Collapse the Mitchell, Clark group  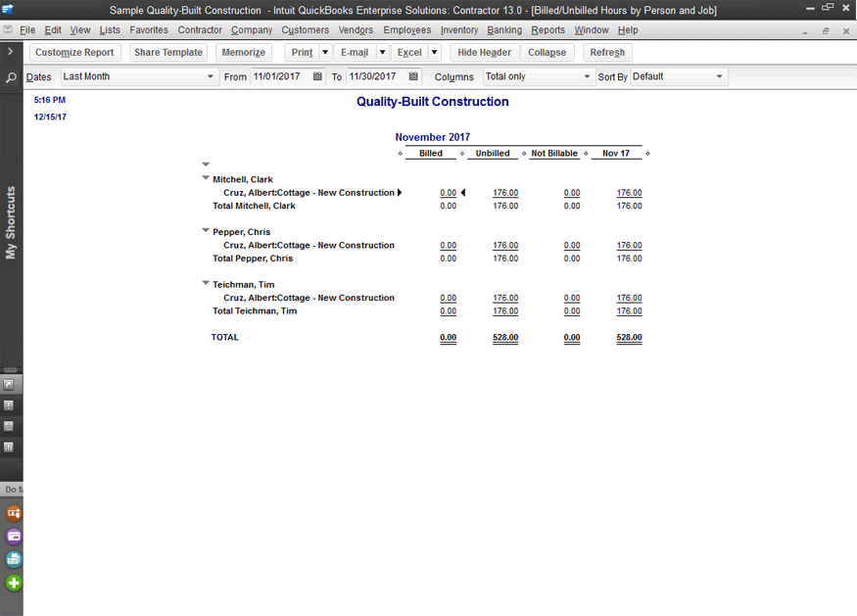click(206, 178)
